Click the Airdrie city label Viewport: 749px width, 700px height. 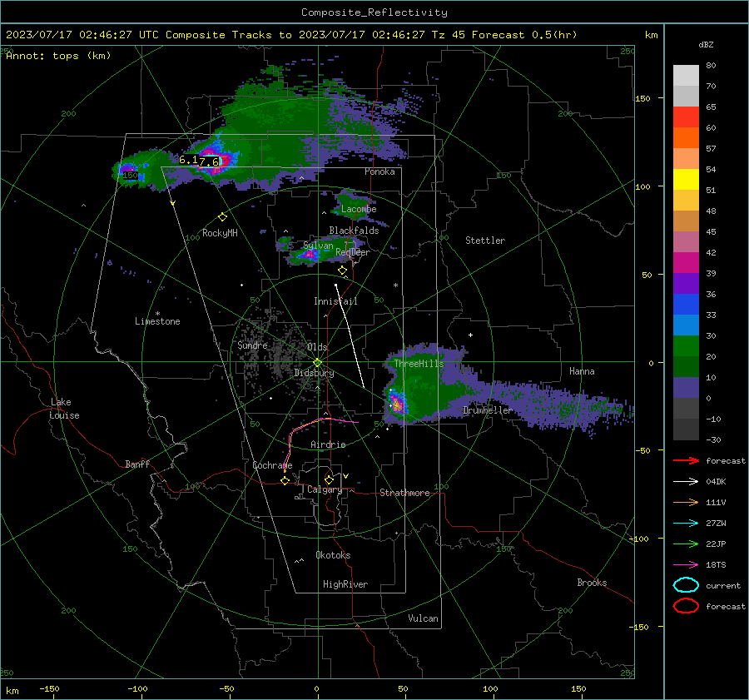point(328,444)
